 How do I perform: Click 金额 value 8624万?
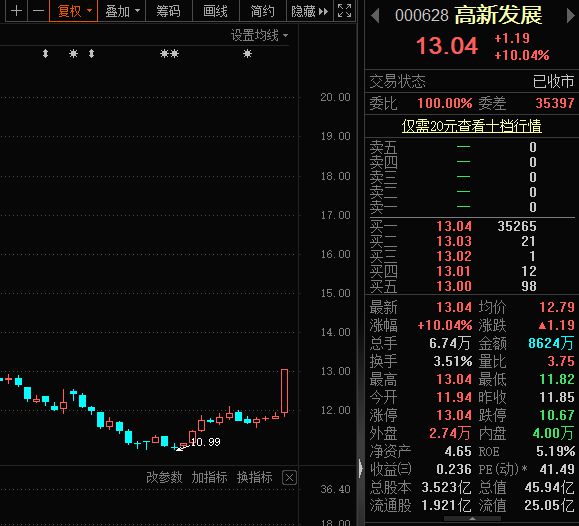pos(551,343)
